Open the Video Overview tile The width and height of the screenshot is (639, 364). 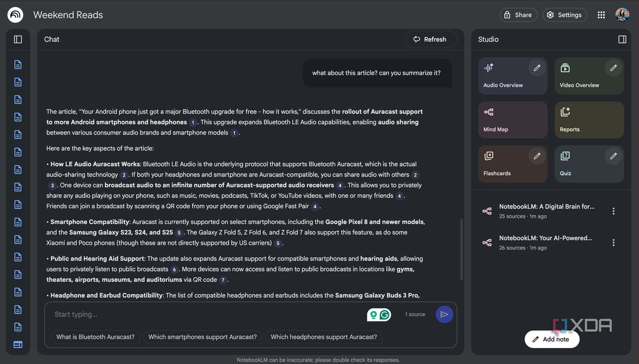click(x=589, y=76)
